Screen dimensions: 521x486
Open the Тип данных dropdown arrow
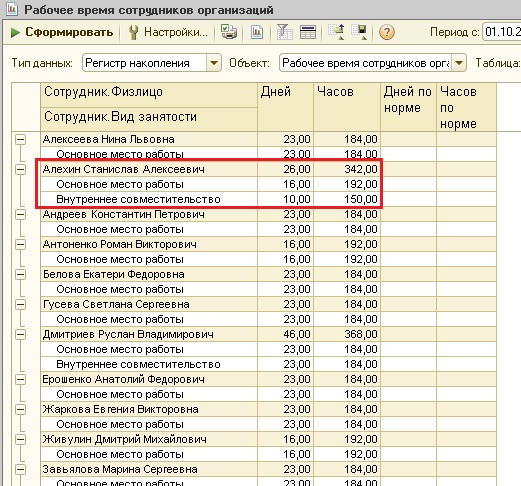click(214, 63)
